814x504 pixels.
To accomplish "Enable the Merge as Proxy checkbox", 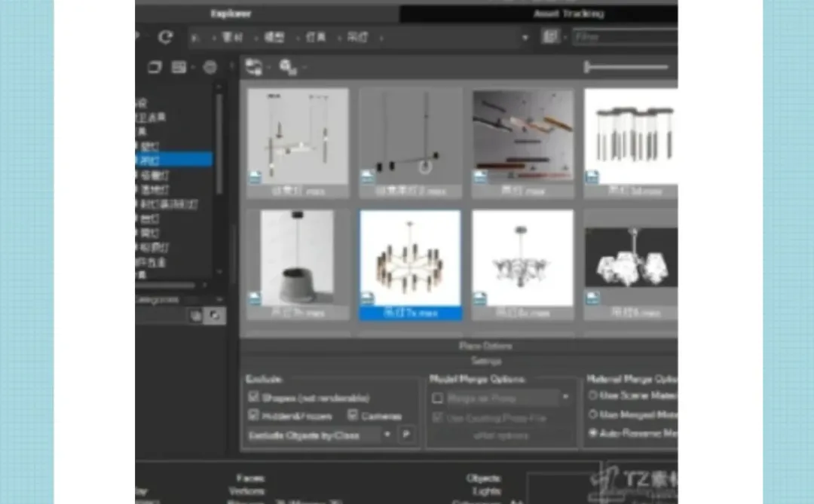I will tap(437, 398).
